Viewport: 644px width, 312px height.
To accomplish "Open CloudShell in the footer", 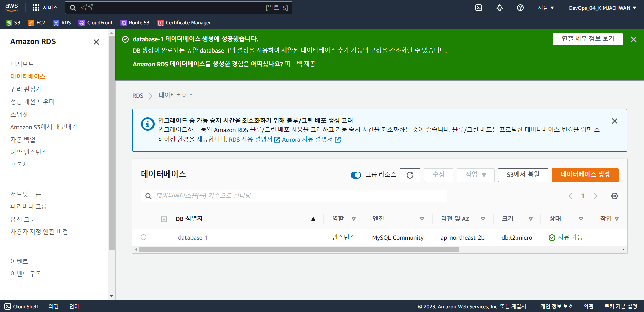I will tap(21, 306).
